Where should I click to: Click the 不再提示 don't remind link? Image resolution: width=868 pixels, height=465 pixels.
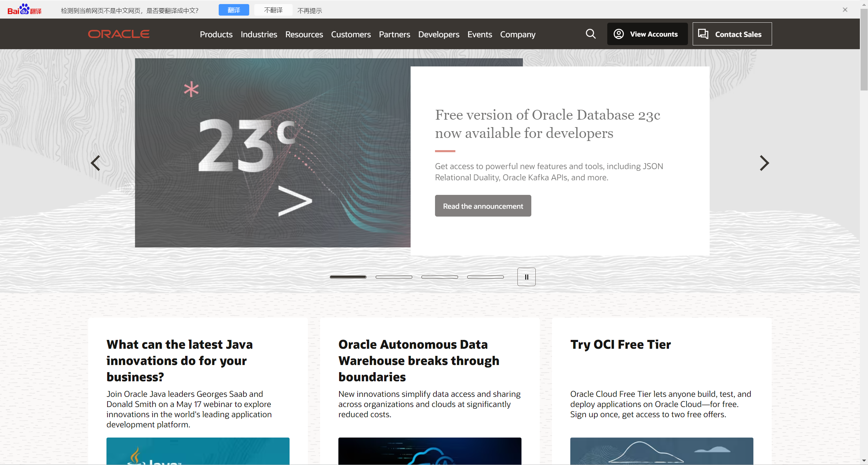point(310,11)
